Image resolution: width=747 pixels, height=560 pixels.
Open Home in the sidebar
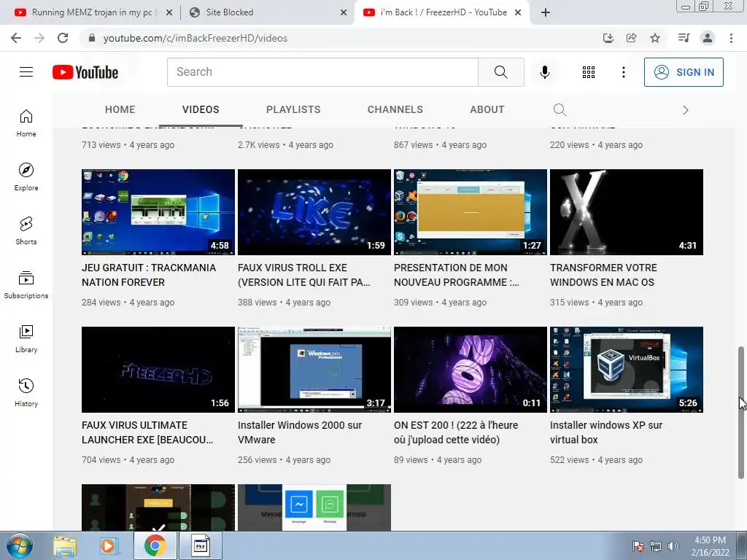[26, 122]
